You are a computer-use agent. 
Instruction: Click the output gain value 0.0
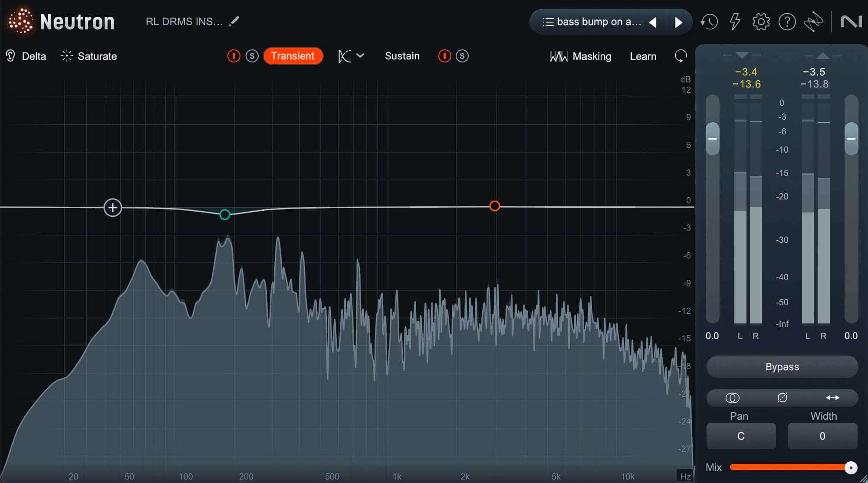pyautogui.click(x=851, y=336)
